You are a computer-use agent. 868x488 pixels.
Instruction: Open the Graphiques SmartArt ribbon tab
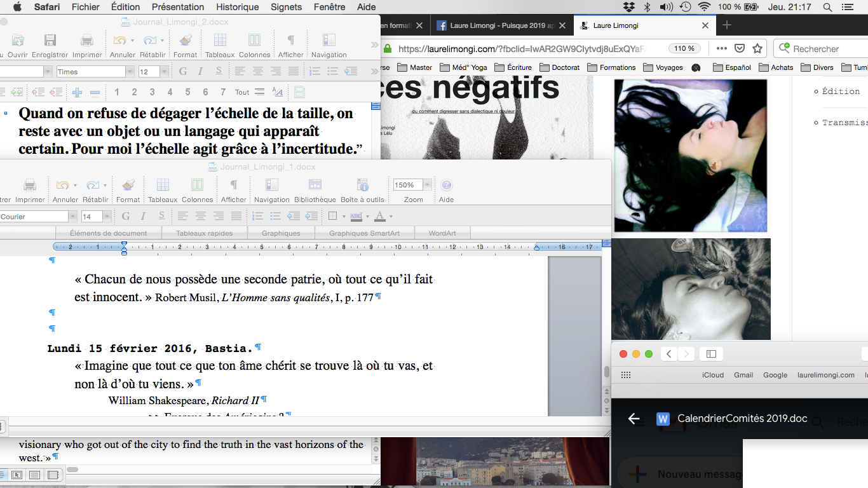pyautogui.click(x=363, y=233)
